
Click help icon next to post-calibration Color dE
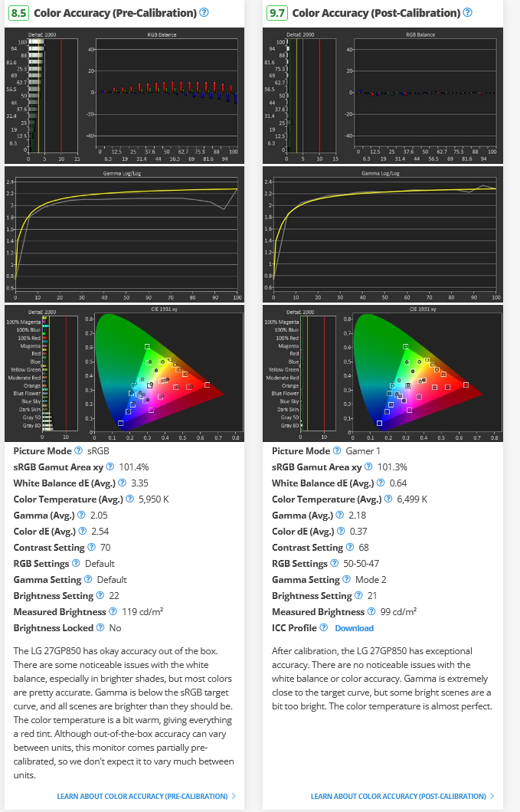pyautogui.click(x=341, y=531)
